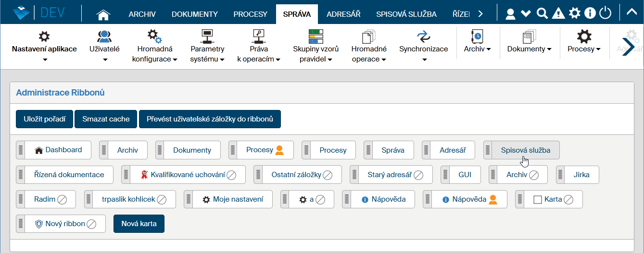Click the Skupiny vzorů pravidel icon

pos(316,36)
